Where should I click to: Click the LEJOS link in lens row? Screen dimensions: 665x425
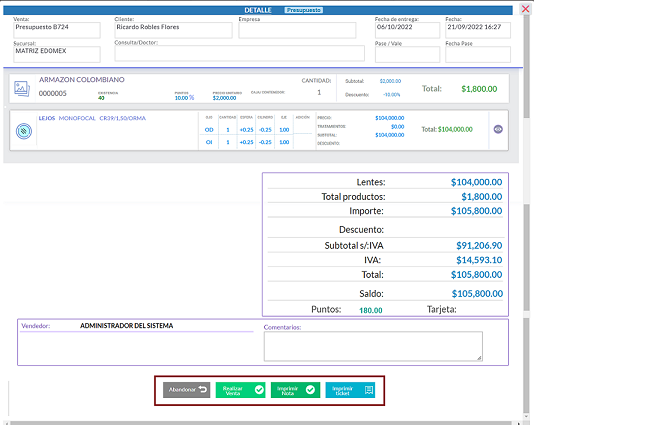point(47,118)
